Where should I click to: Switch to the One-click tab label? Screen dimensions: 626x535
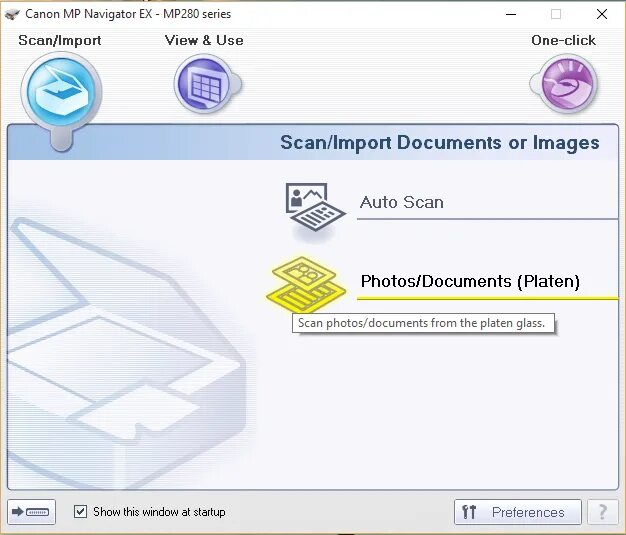coord(563,40)
